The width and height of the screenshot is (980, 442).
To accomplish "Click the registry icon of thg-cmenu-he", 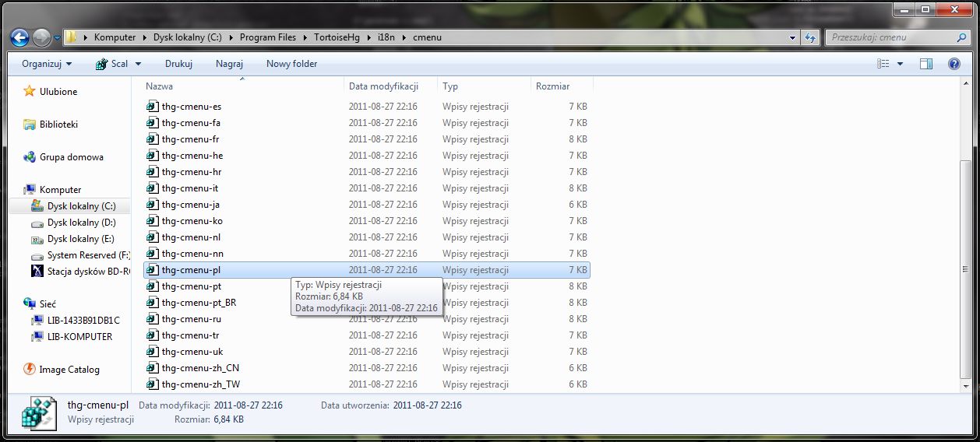I will (152, 156).
